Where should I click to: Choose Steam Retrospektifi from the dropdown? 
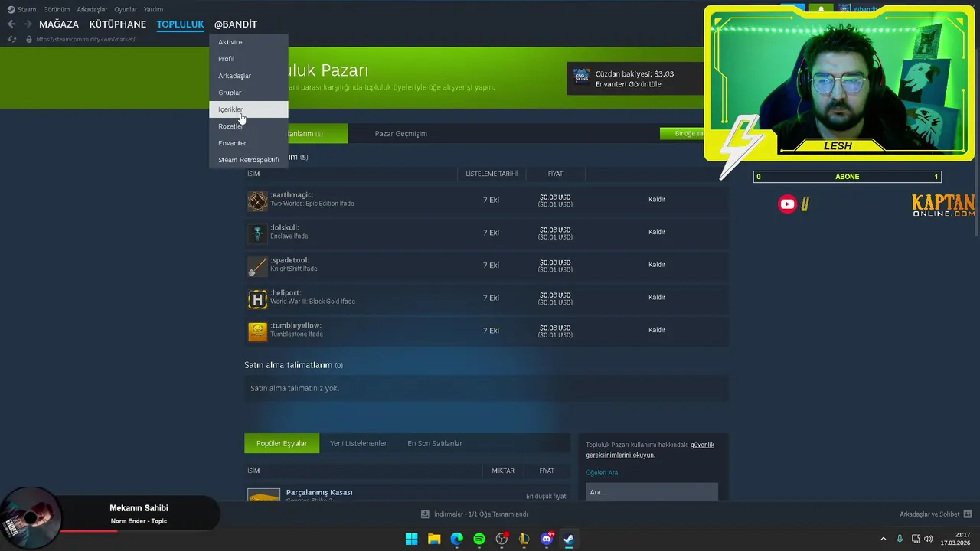[249, 160]
